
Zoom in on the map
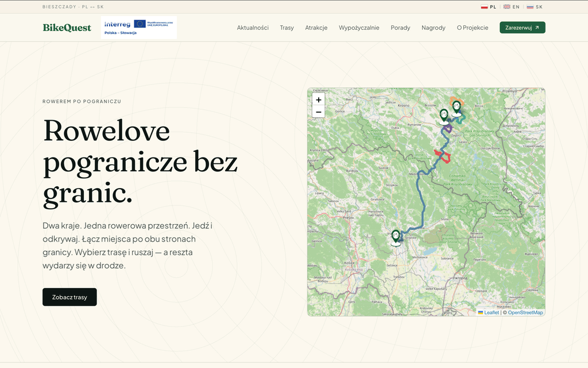[318, 100]
